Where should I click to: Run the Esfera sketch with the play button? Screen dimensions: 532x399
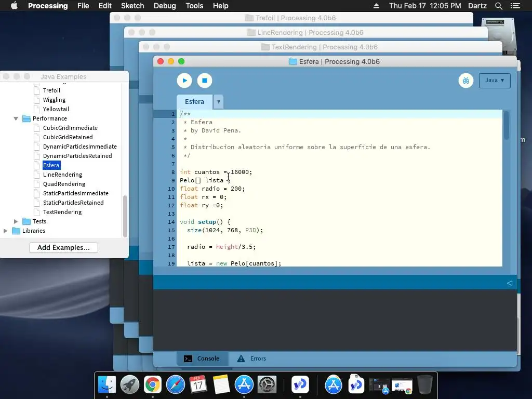click(x=184, y=81)
